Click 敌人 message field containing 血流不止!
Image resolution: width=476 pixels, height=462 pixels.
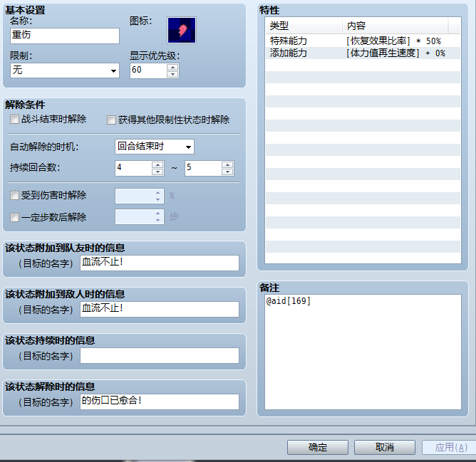[160, 309]
